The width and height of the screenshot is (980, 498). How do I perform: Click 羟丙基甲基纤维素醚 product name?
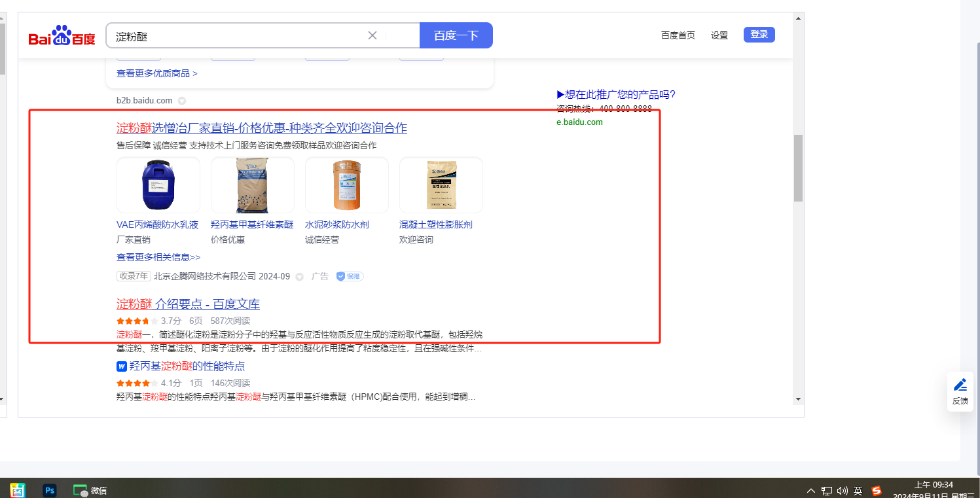(x=252, y=224)
